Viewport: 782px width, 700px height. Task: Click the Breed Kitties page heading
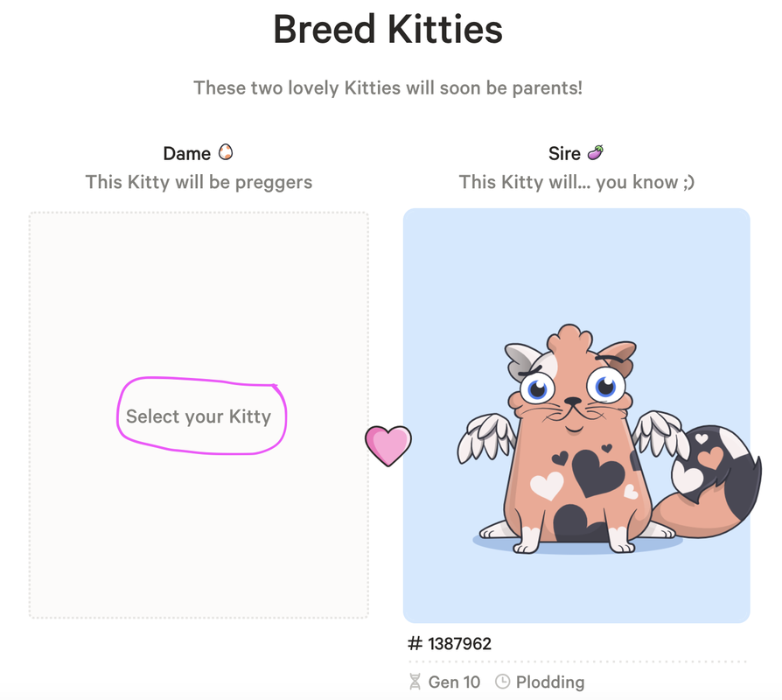point(388,30)
